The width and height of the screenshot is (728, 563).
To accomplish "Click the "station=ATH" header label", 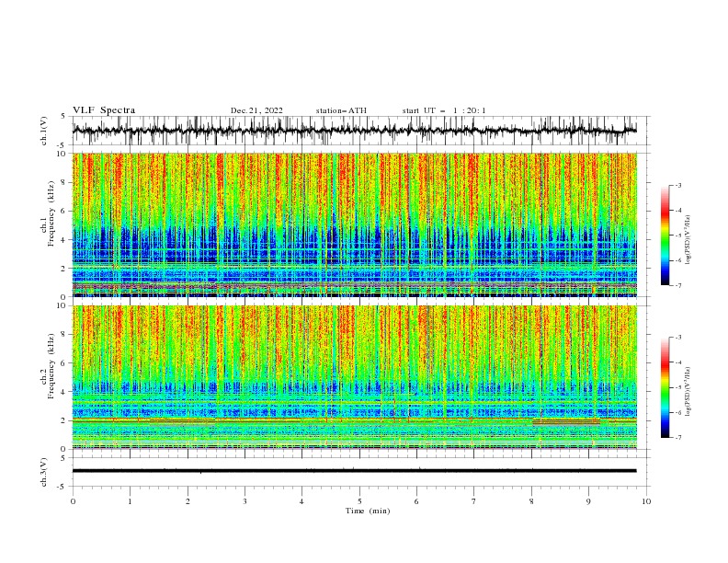I will tap(341, 110).
